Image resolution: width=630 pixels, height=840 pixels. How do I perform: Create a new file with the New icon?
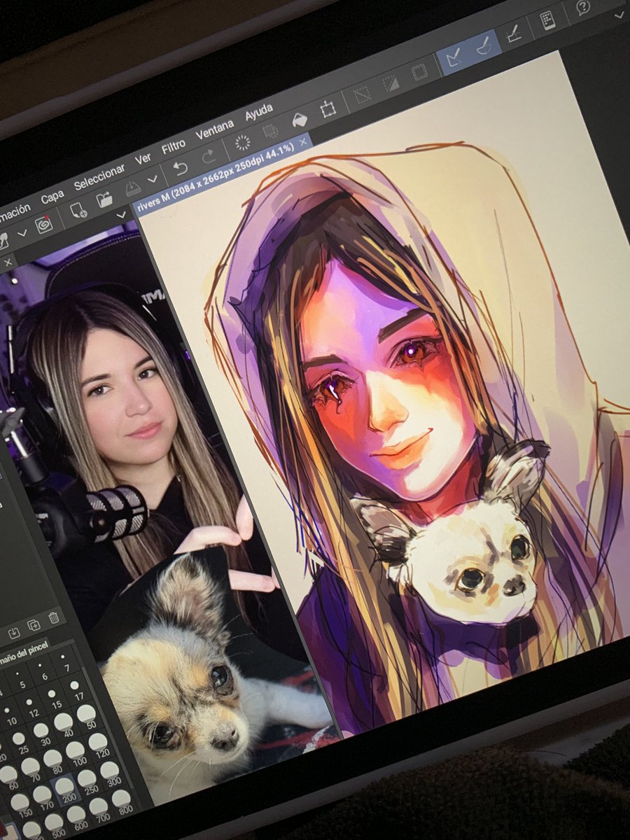pos(78,210)
